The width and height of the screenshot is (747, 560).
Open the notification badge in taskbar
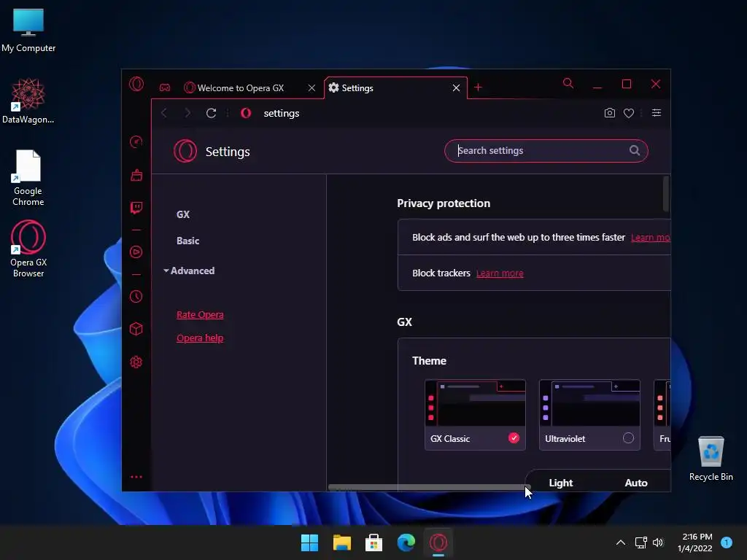726,542
